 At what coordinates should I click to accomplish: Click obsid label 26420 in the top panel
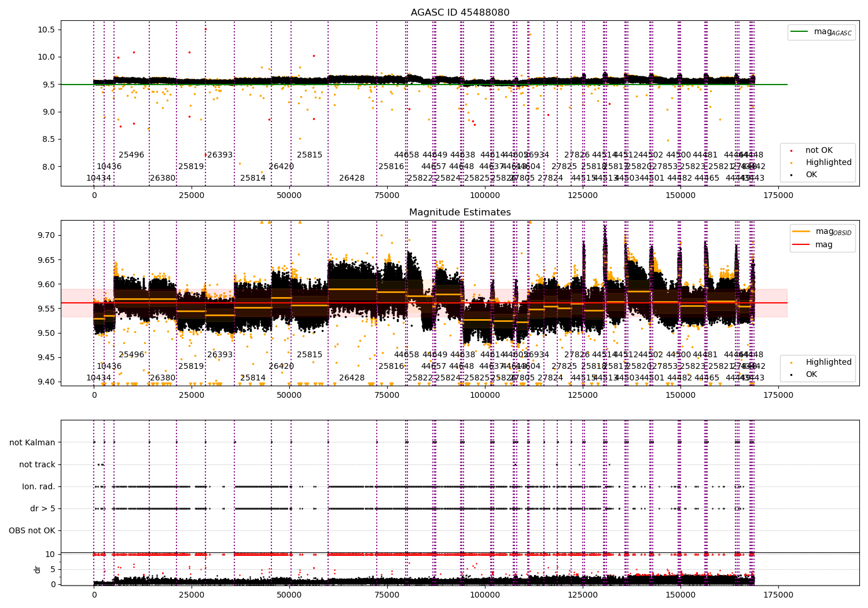tap(281, 167)
